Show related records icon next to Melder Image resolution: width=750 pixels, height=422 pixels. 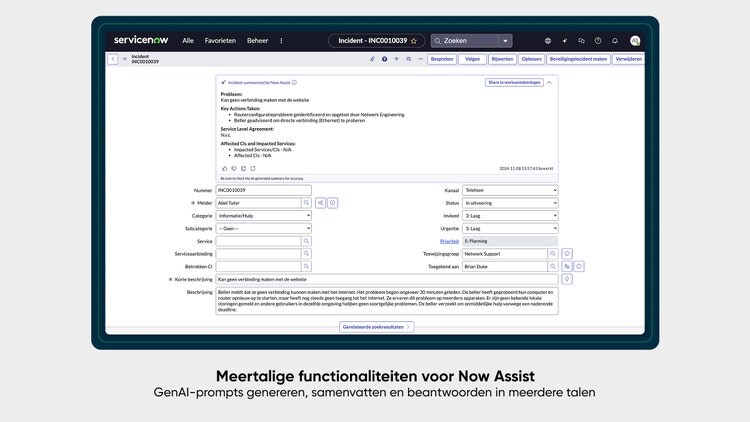pyautogui.click(x=320, y=203)
